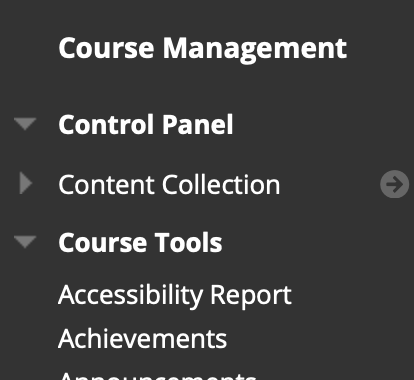Click the Course Tools heading

coord(140,242)
